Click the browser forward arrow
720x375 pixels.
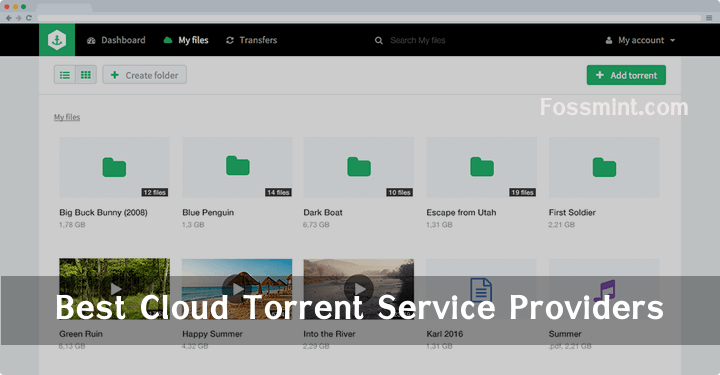(19, 18)
